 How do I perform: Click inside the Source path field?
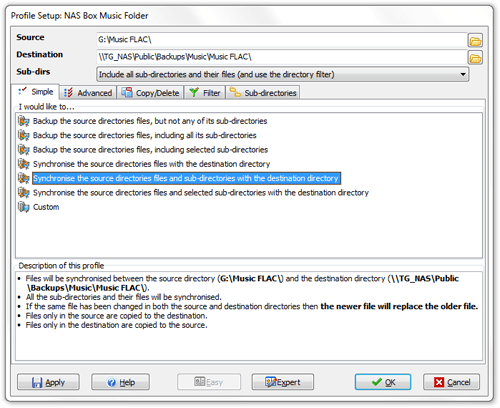[x=282, y=40]
